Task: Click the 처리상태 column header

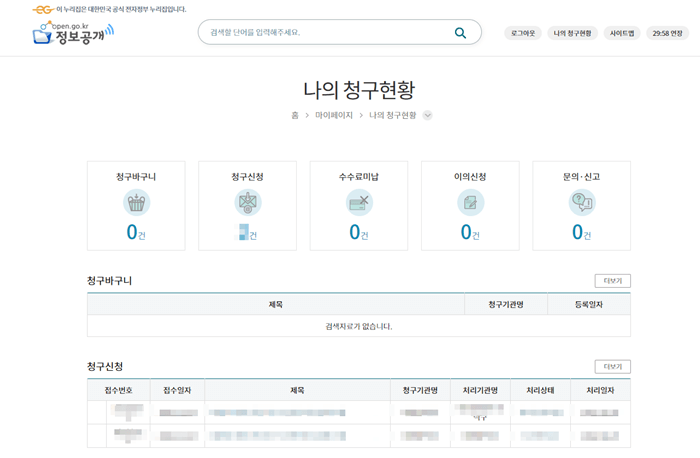Action: click(540, 390)
